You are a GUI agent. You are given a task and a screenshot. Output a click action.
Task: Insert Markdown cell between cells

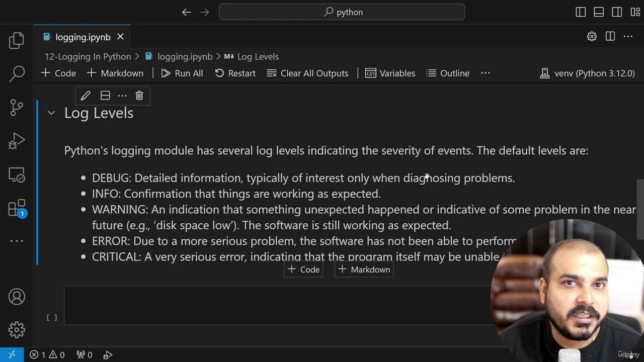coord(364,269)
